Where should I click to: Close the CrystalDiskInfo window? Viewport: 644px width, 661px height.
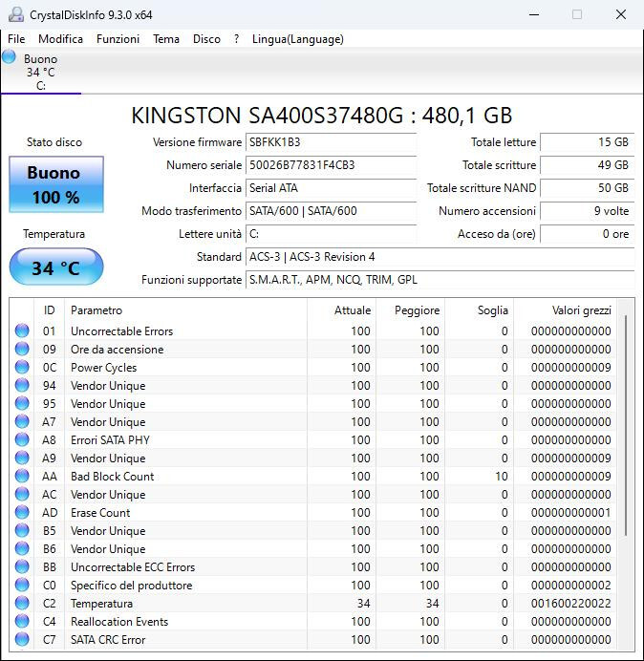click(x=621, y=14)
